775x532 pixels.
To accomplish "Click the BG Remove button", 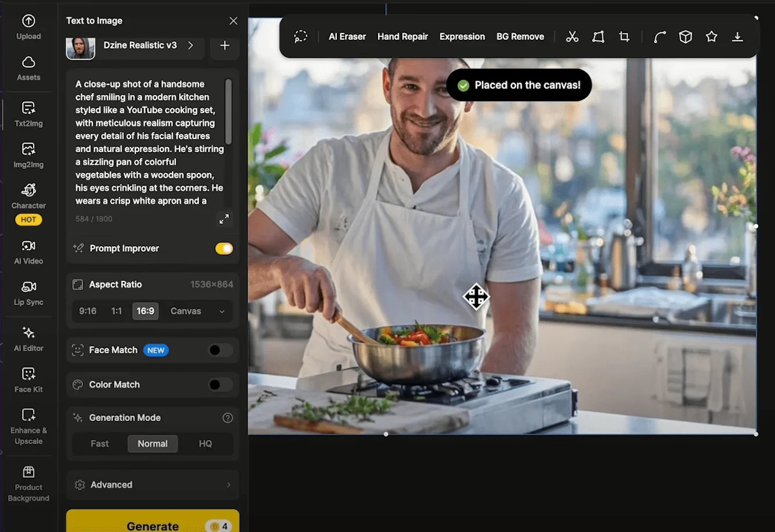I will pyautogui.click(x=520, y=36).
